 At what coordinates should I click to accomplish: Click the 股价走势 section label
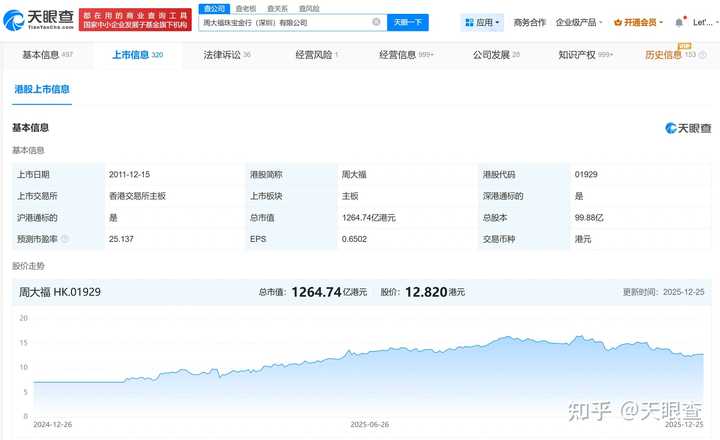coord(28,266)
